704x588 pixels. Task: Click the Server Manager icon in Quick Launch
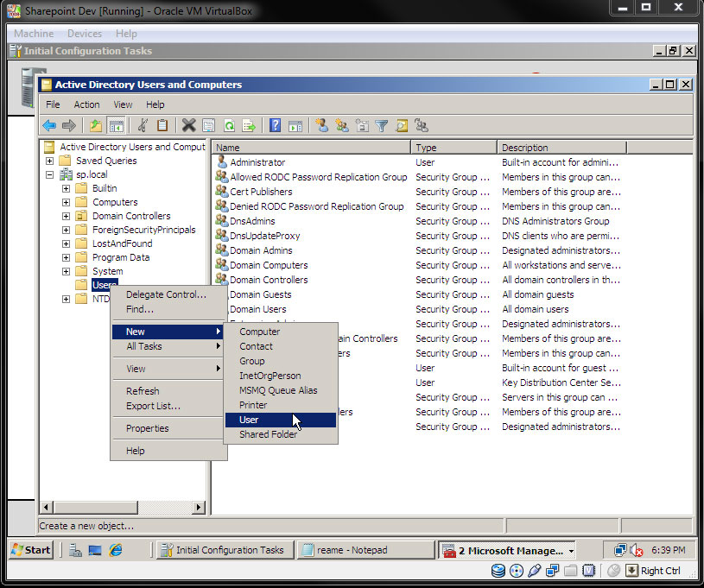75,550
